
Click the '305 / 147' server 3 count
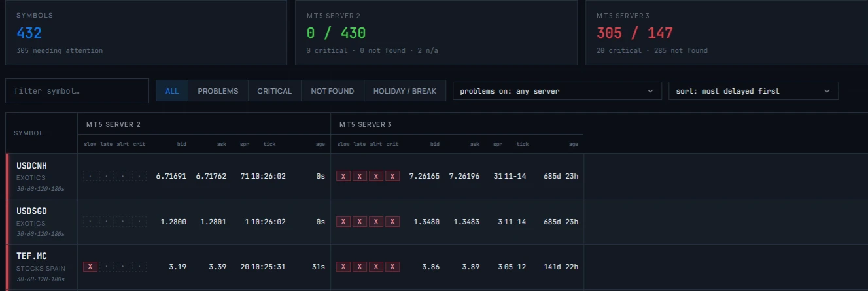(x=634, y=33)
